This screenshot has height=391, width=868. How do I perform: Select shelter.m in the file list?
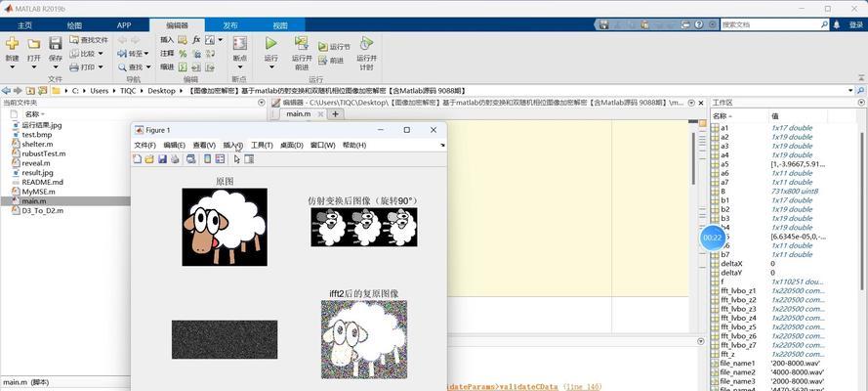[x=37, y=144]
